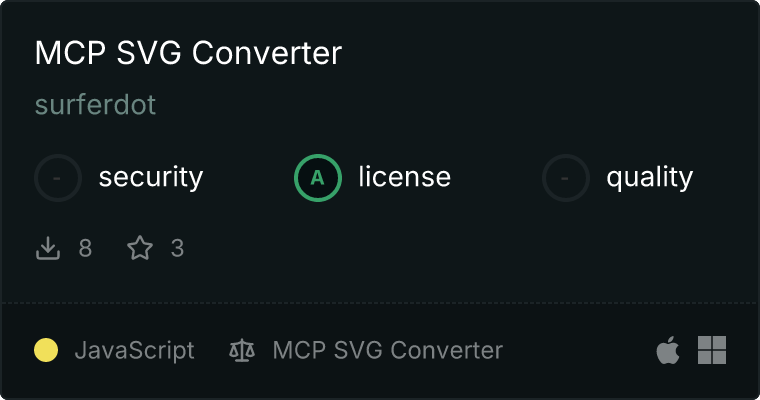This screenshot has height=400, width=760.
Task: Visit the surferdot author link
Action: click(95, 105)
